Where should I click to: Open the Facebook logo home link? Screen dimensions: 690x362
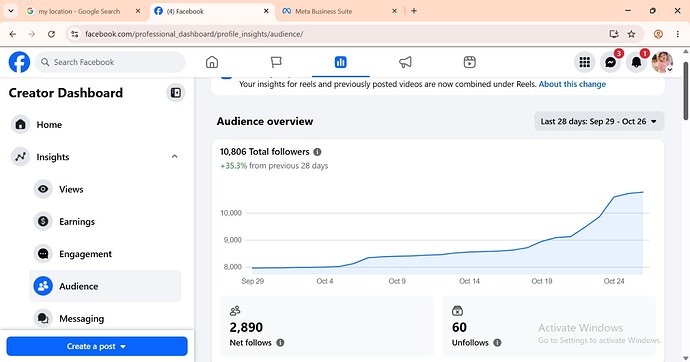19,62
